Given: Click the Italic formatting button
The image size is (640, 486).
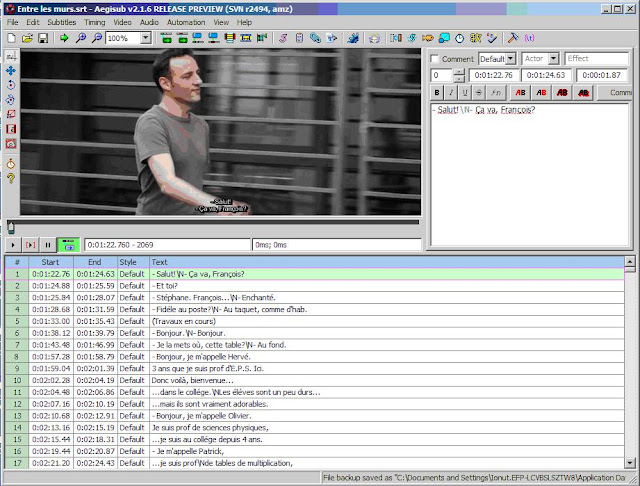Looking at the screenshot, I should (451, 93).
